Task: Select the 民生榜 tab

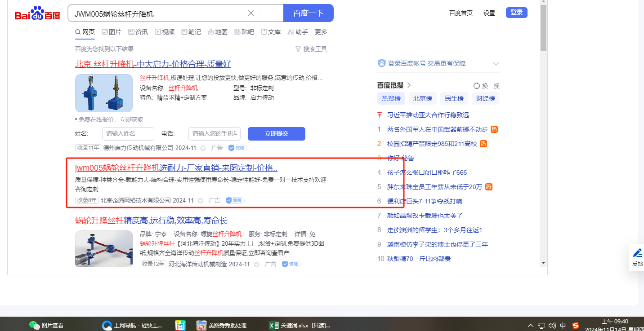Action: (454, 98)
